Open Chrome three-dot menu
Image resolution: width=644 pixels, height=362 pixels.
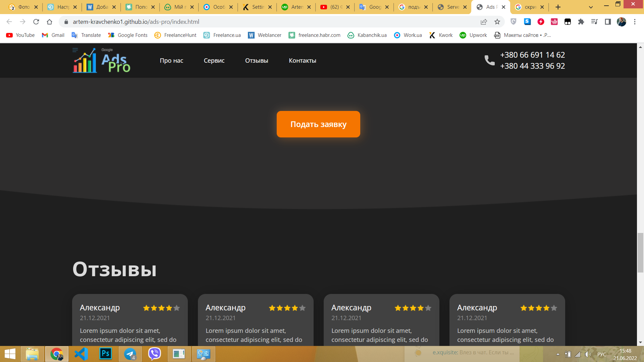click(635, 22)
